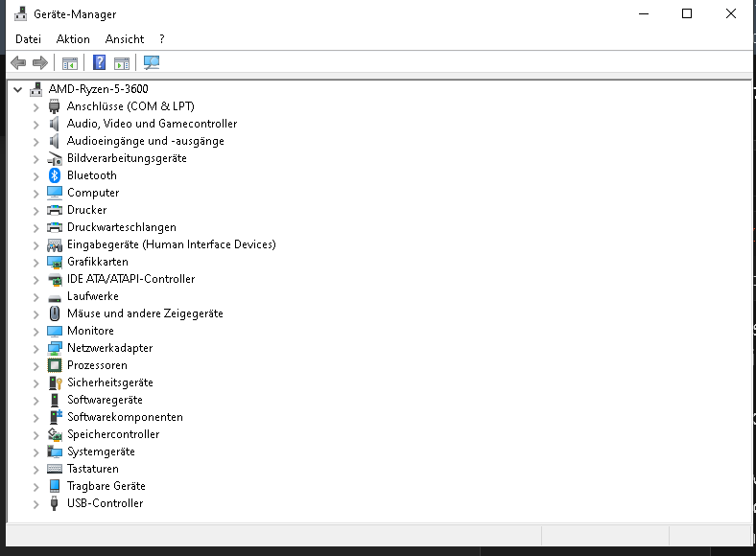Viewport: 756px width, 556px height.
Task: Expand the Softwaregeräte category
Action: pyautogui.click(x=36, y=401)
